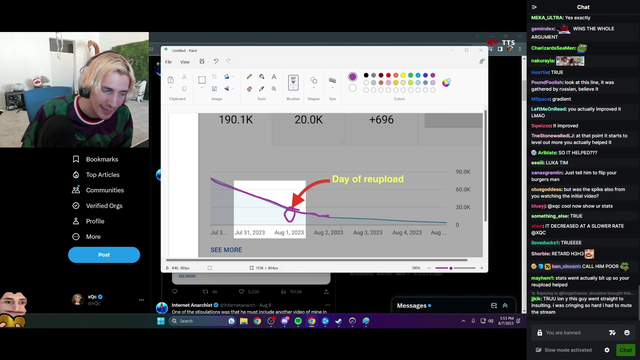The height and width of the screenshot is (360, 640).
Task: Click the Flip image icon
Action: coord(227,89)
